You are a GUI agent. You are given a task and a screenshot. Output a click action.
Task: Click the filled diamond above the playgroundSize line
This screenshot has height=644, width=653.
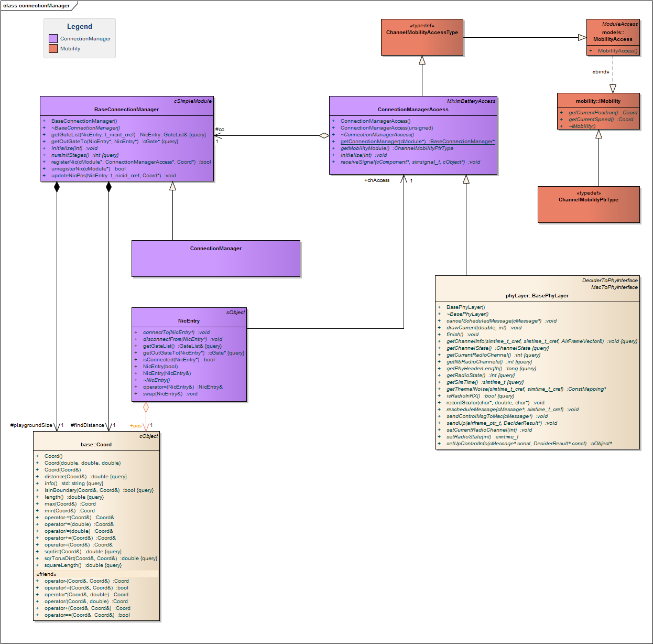tap(57, 187)
